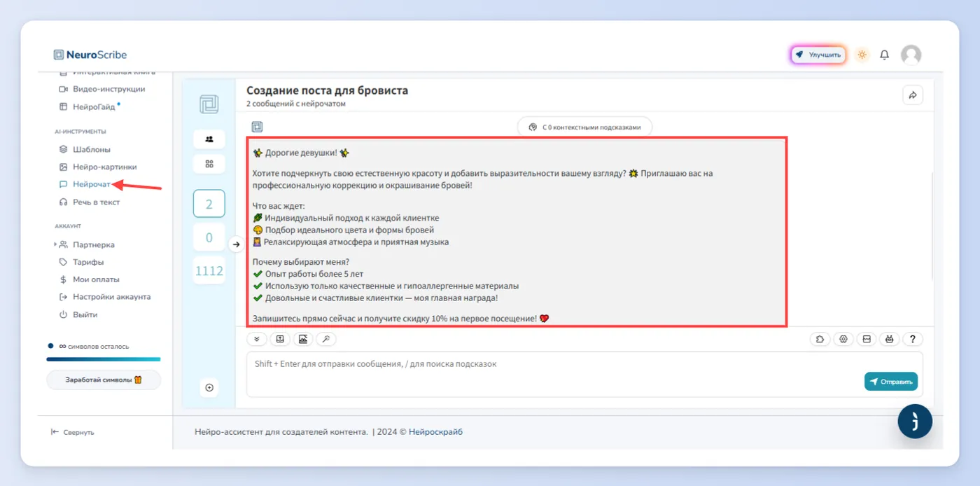Open the question mark help icon

913,339
